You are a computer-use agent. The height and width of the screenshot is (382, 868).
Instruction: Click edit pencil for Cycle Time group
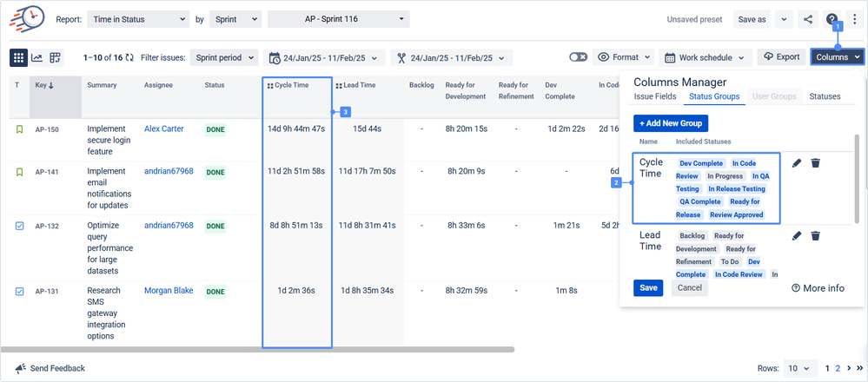pos(797,163)
